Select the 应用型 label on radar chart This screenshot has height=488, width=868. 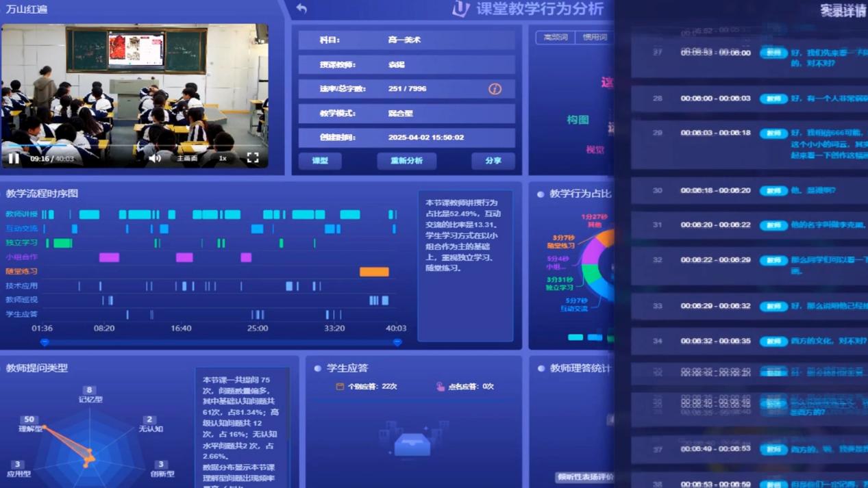point(18,474)
